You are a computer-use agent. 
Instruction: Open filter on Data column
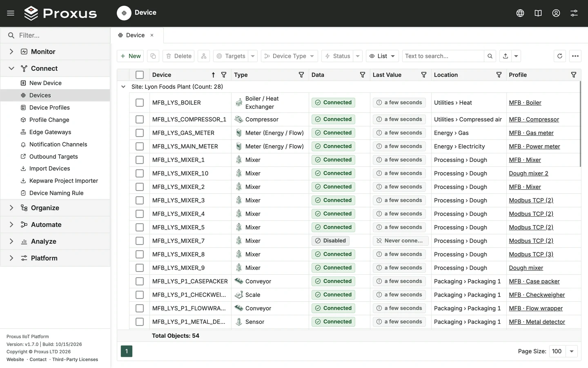click(363, 75)
